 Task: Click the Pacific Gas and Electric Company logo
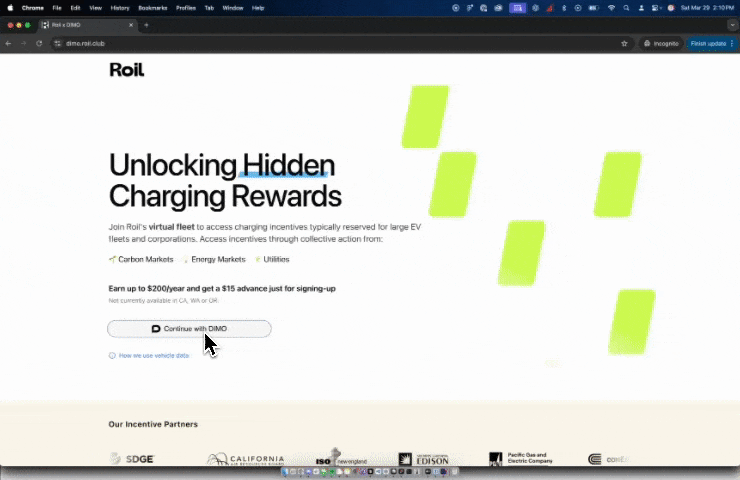(x=521, y=458)
